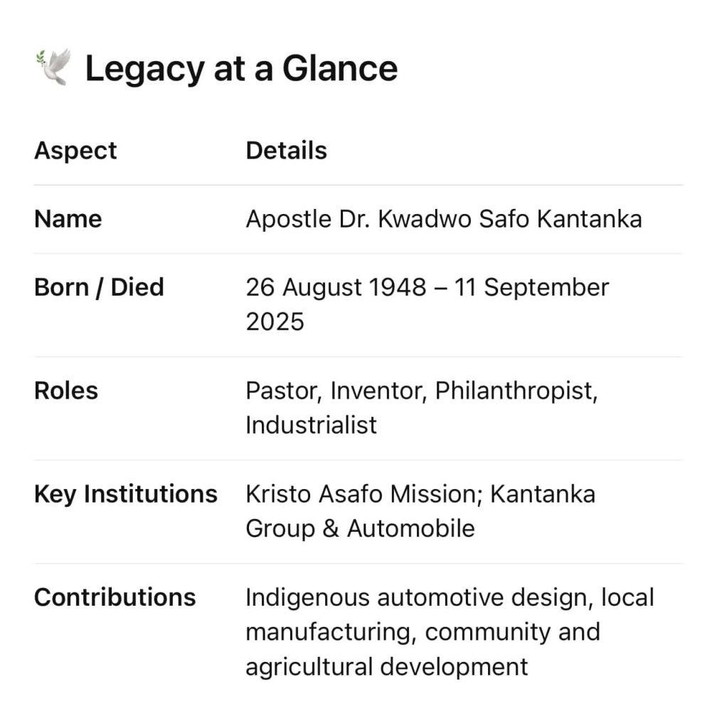Select the 'Details' column header

(287, 151)
